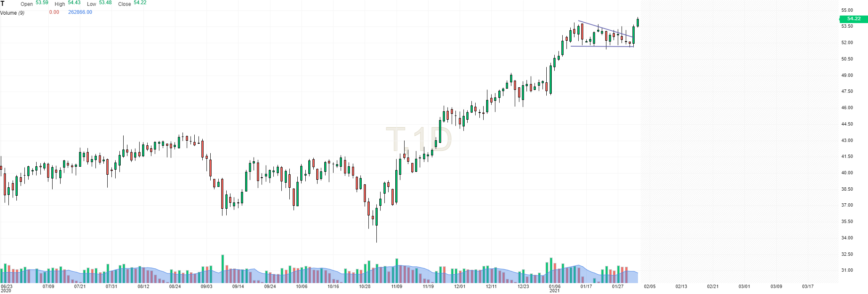Select the High price value 54.43
This screenshot has width=868, height=294.
click(x=74, y=3)
